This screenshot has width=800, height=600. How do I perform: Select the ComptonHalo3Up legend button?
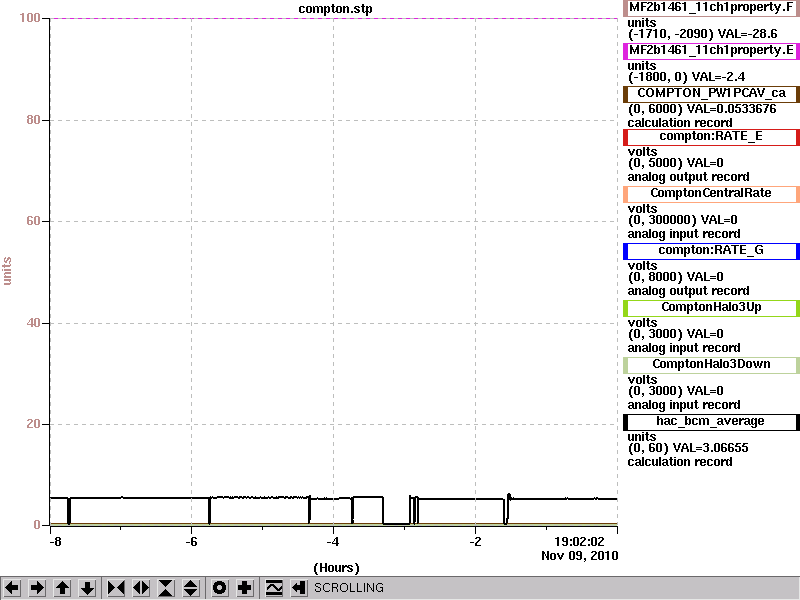click(711, 308)
